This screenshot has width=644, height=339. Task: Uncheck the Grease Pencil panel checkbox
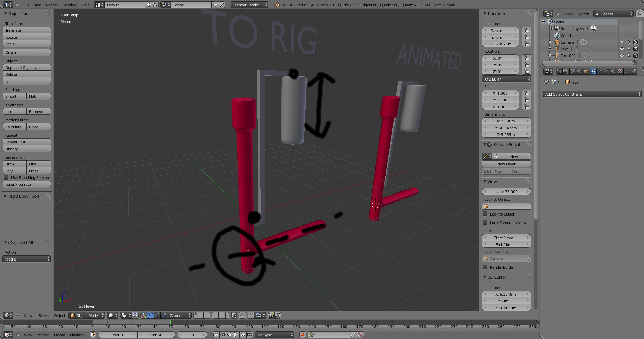click(x=490, y=144)
